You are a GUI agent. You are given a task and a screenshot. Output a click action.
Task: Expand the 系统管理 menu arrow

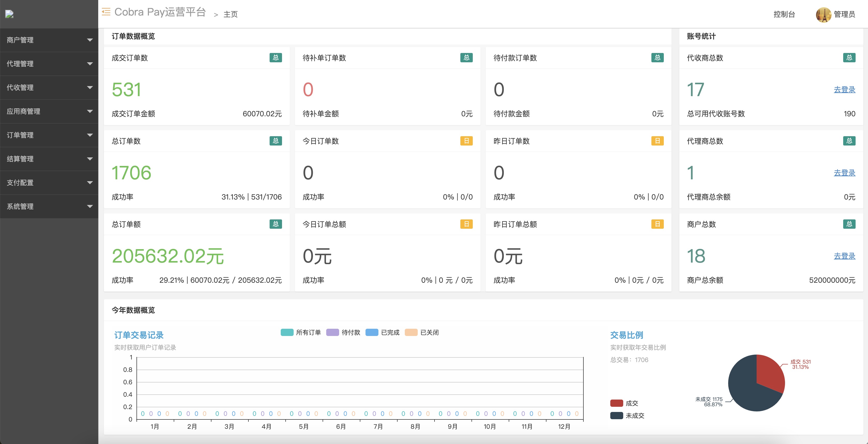[90, 206]
